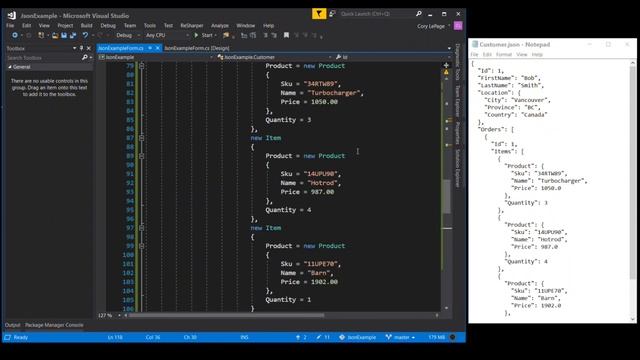Open the Toolbox window options dropdown
Viewport: 640px width, 360px height.
pyautogui.click(x=74, y=48)
